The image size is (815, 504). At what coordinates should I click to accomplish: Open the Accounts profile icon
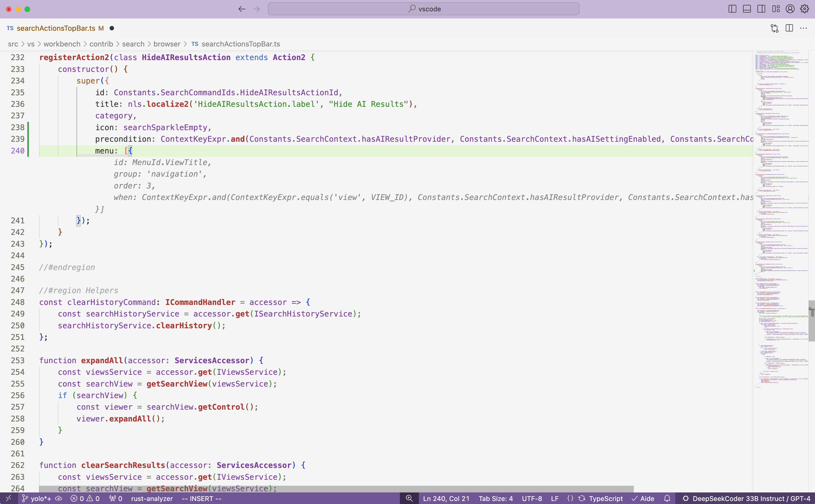[x=790, y=9]
